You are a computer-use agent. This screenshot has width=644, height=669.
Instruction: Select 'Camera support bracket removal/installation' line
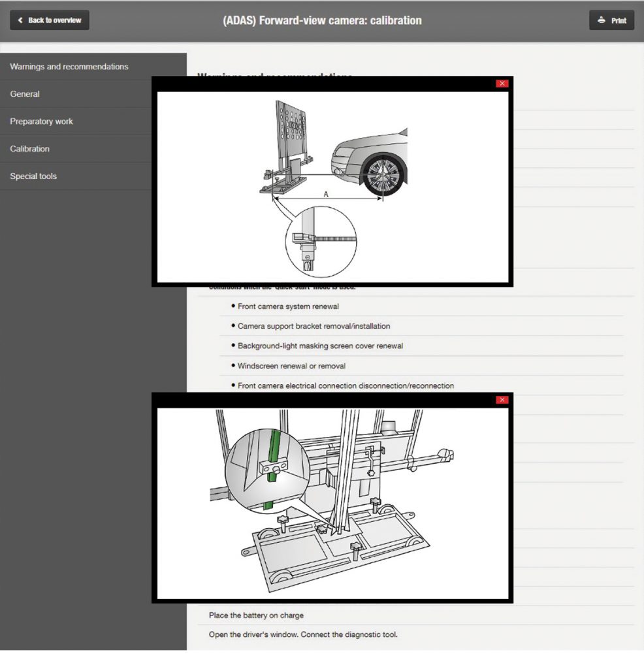click(x=314, y=326)
